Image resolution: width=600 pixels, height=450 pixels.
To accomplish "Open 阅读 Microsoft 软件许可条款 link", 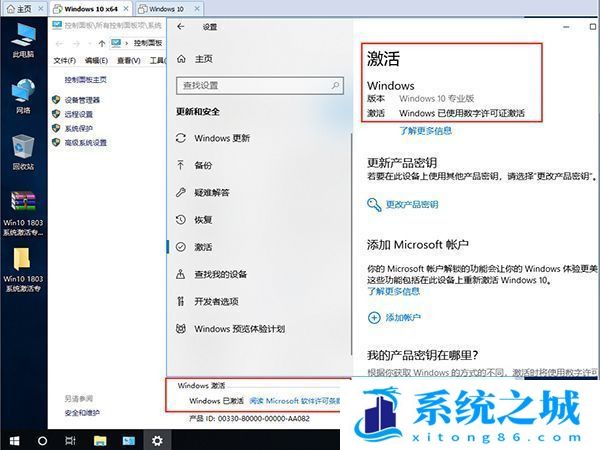I will tap(295, 401).
